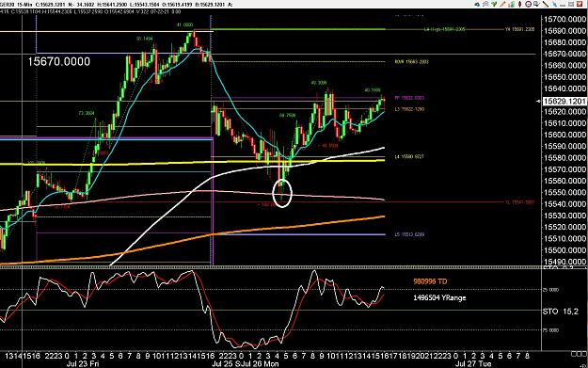The width and height of the screenshot is (588, 368).
Task: Click the L4 pivot level label
Action: click(409, 157)
